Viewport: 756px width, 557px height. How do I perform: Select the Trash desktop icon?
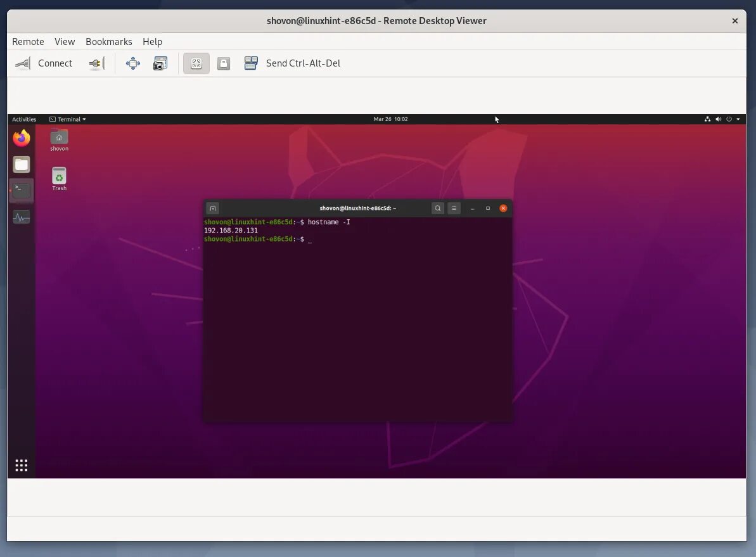[60, 179]
